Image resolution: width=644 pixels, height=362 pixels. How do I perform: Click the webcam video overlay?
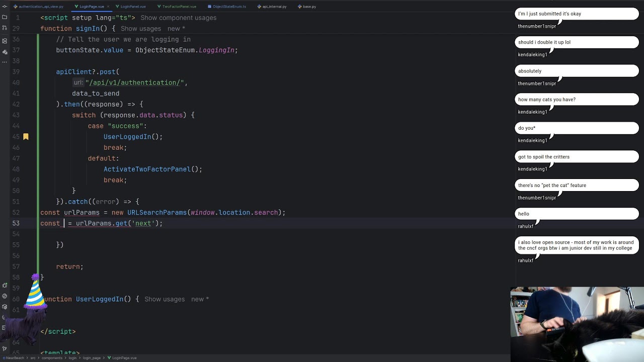click(577, 324)
